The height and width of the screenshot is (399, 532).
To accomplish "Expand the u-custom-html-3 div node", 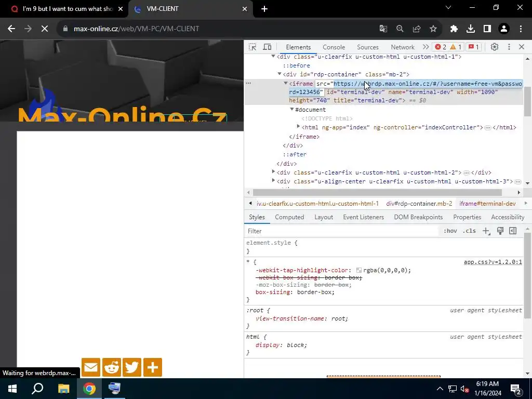I will pos(273,181).
